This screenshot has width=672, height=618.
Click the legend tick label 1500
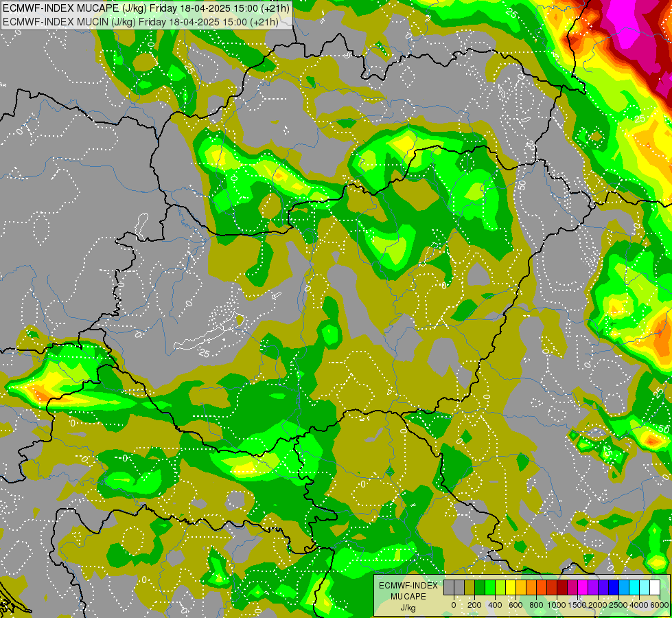577,605
